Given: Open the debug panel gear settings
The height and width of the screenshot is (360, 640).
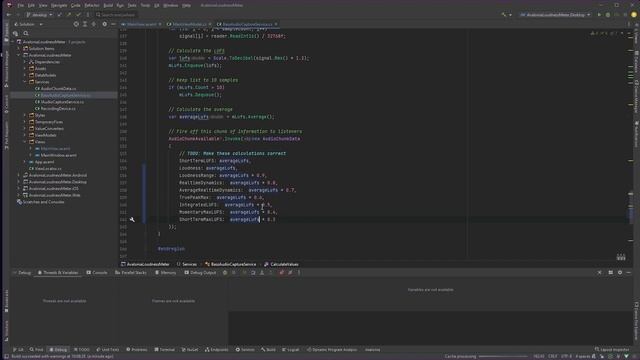Looking at the screenshot, I should click(x=620, y=272).
